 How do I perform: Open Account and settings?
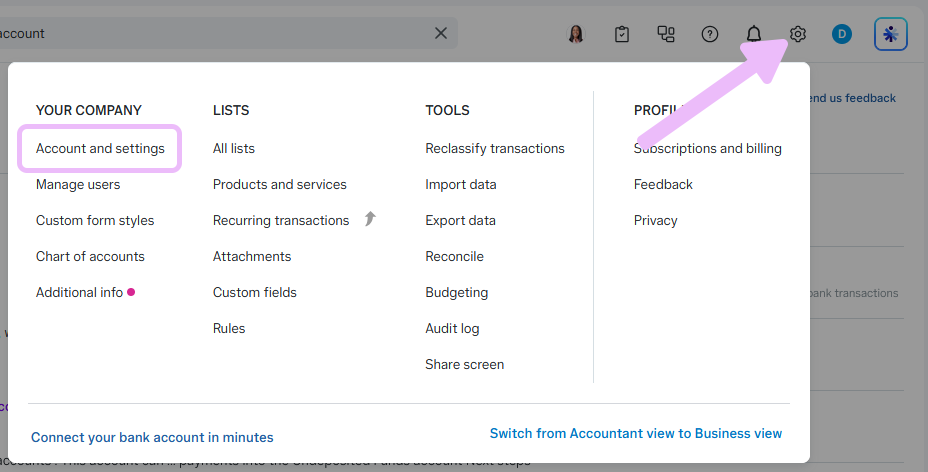(x=100, y=148)
